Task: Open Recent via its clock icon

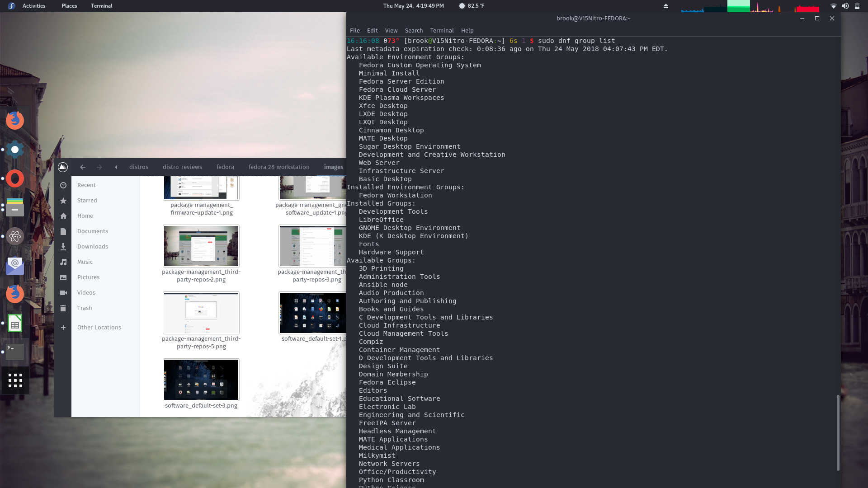Action: [63, 185]
